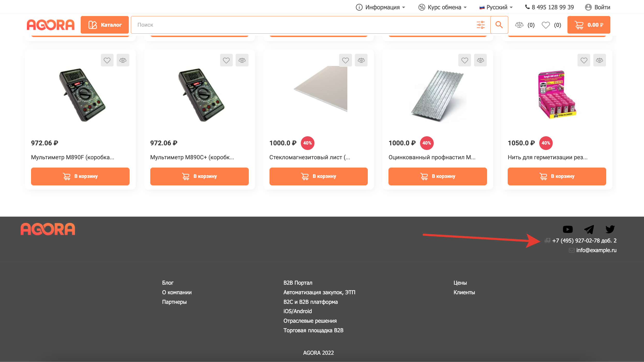
Task: Add Мультиметр M890F to favorites
Action: tap(107, 60)
